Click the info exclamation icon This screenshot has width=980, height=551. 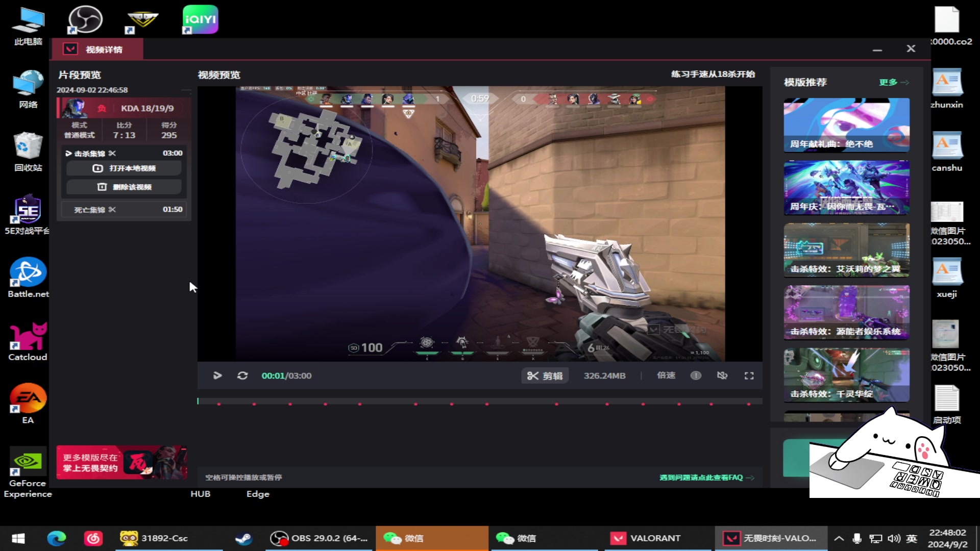click(x=696, y=375)
